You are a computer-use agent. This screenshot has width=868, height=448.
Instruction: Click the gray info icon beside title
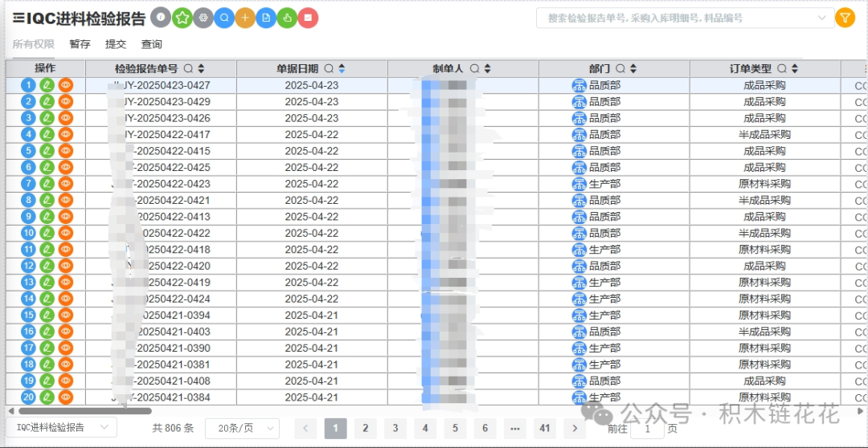162,18
